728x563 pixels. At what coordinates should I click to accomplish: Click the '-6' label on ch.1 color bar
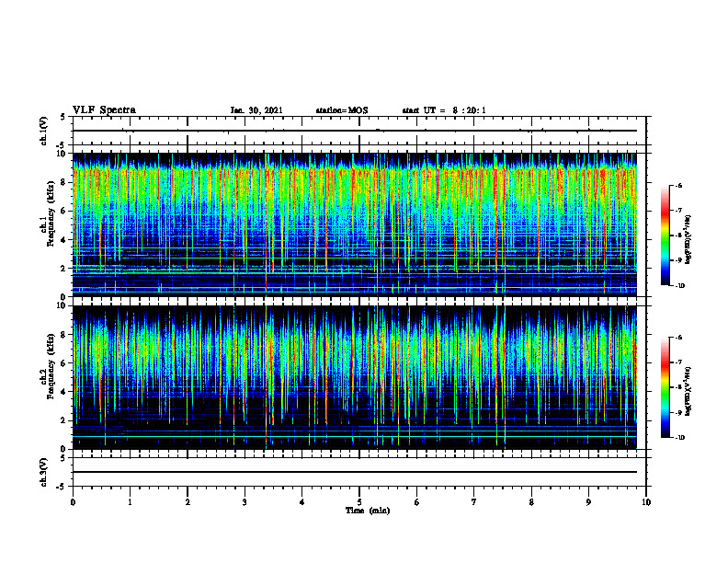tap(678, 185)
